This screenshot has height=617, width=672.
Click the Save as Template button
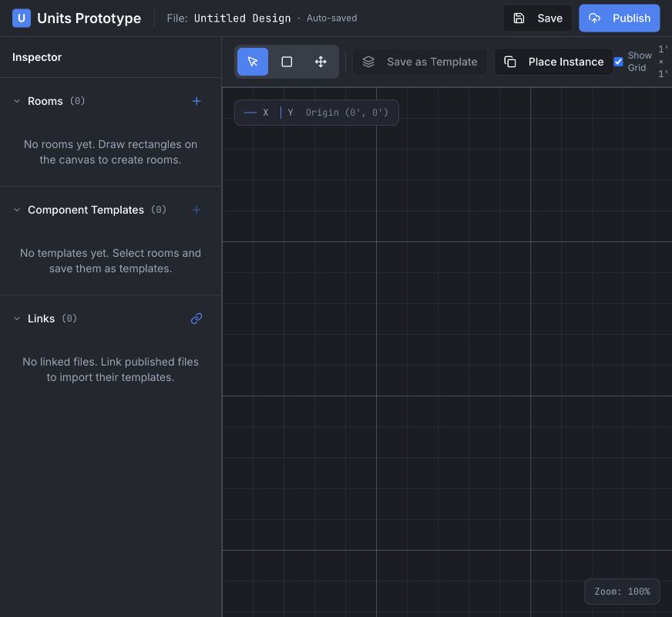[x=419, y=62]
